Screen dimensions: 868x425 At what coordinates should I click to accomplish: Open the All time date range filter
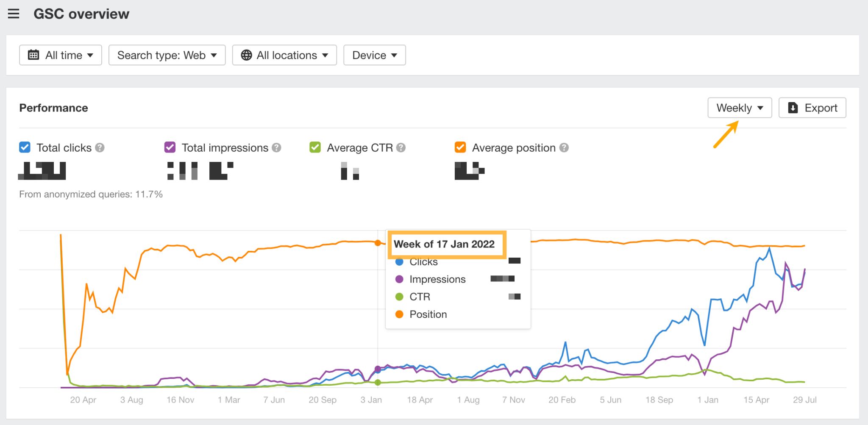click(60, 55)
